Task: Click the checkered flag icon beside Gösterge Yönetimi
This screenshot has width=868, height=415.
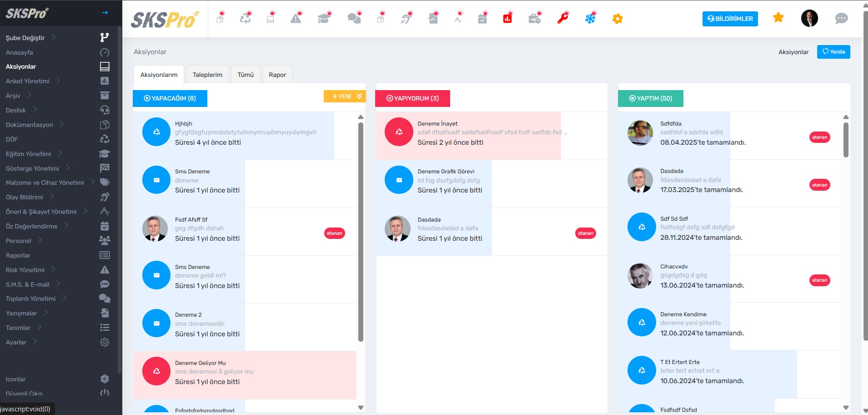Action: tap(105, 168)
